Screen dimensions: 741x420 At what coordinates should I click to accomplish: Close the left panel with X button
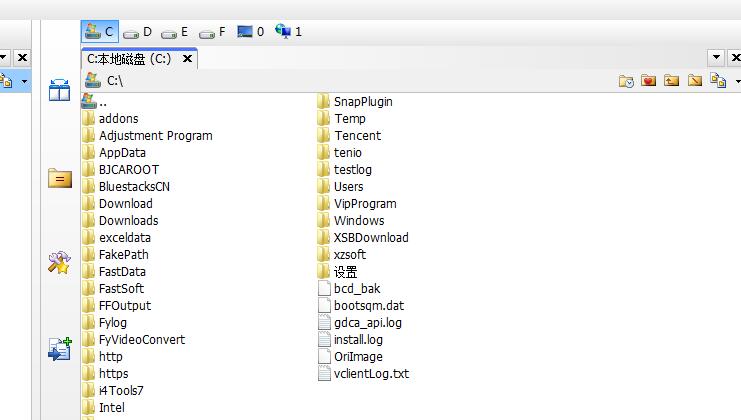pos(22,58)
